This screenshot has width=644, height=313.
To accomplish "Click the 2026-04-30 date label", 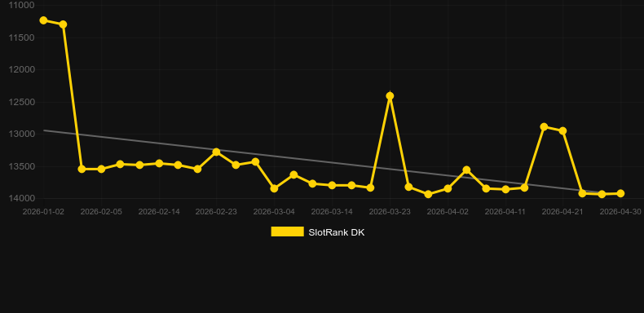I will [x=620, y=212].
